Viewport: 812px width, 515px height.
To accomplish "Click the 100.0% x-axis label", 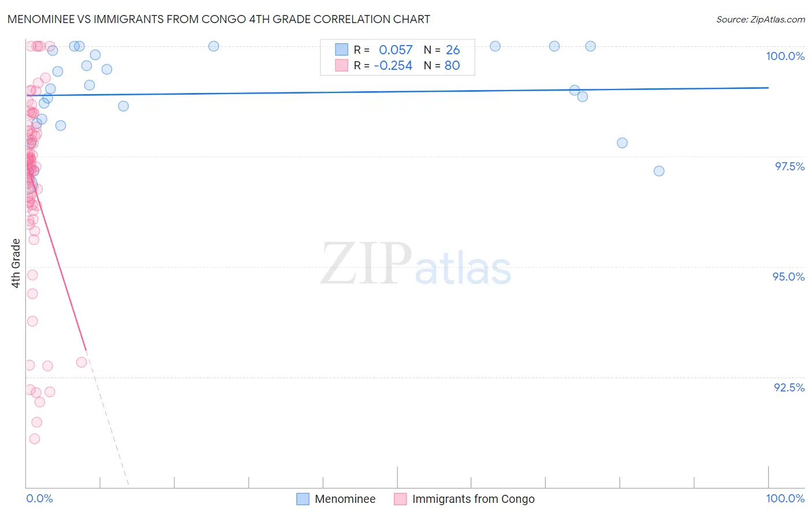I will coord(785,498).
